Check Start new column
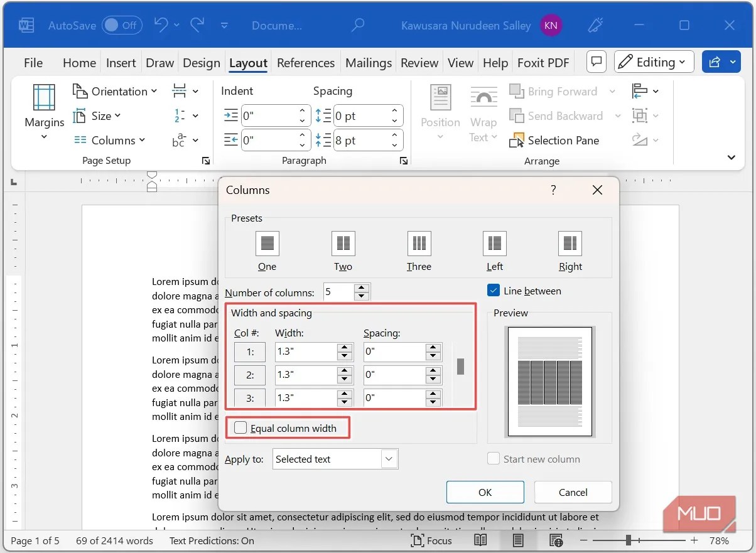The width and height of the screenshot is (756, 553). tap(494, 459)
